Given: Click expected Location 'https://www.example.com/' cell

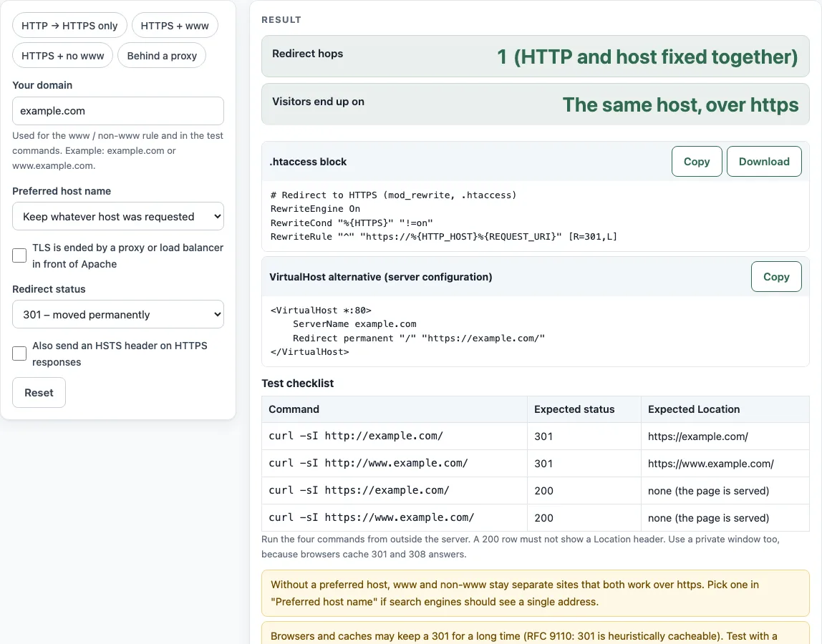Looking at the screenshot, I should point(725,463).
